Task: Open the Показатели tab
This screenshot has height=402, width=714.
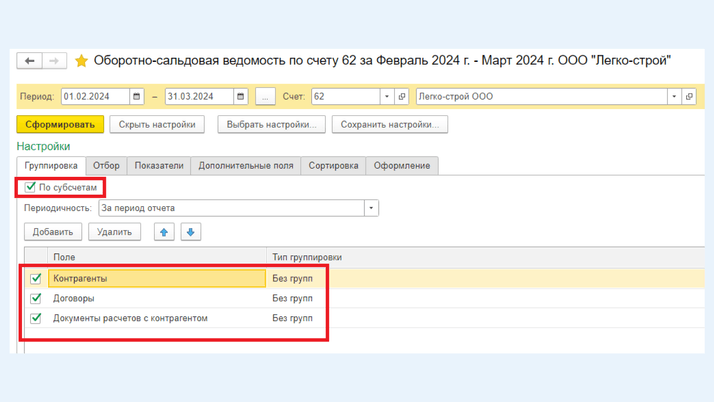Action: pos(159,166)
